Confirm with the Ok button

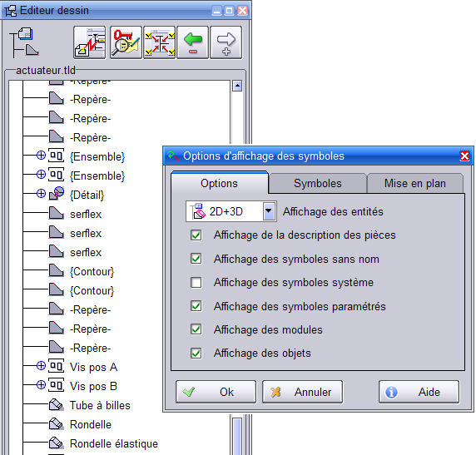[216, 392]
